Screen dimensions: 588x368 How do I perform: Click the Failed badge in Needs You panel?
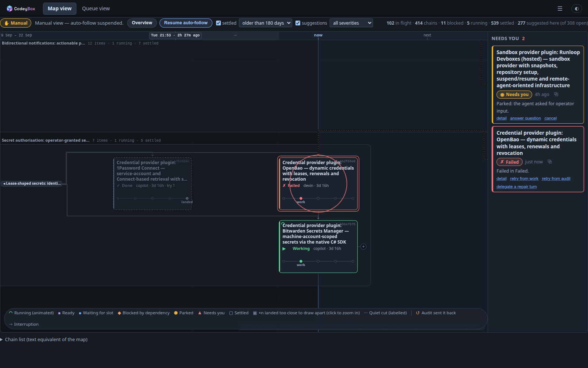coord(509,162)
